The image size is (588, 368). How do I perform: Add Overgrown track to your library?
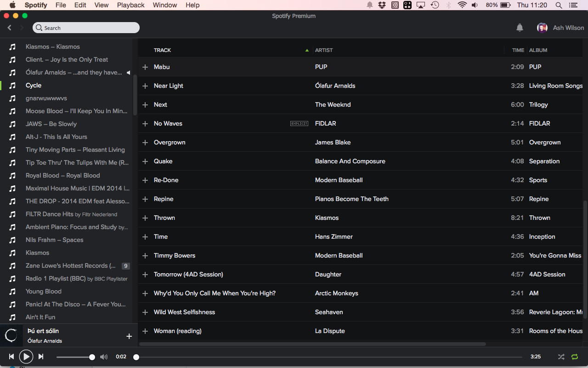[x=145, y=143]
